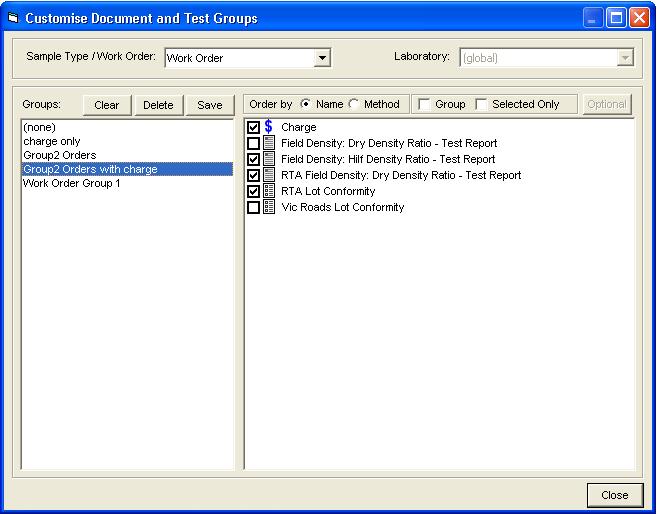Click the Vic Roads Lot Conformity icon
This screenshot has width=657, height=514.
(x=268, y=207)
